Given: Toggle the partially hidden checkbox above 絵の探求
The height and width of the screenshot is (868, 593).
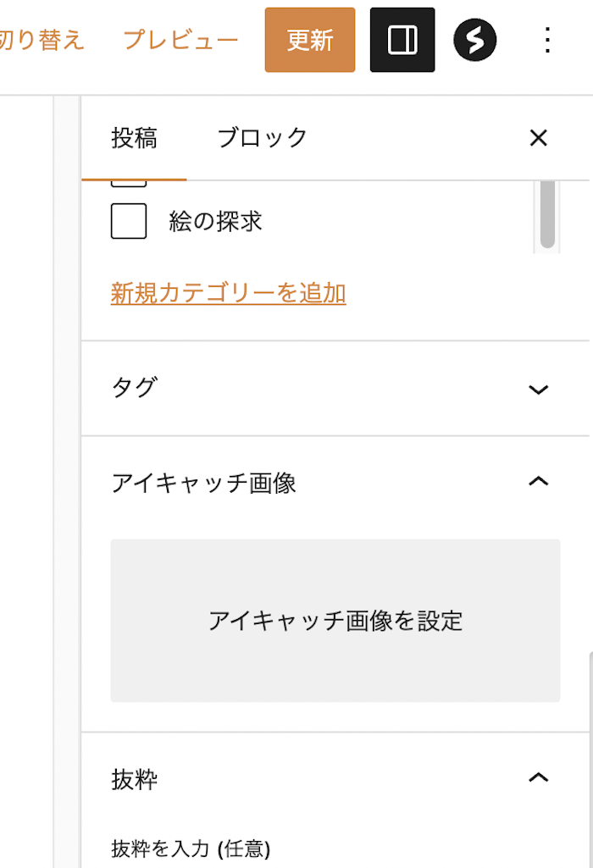Looking at the screenshot, I should point(129,183).
